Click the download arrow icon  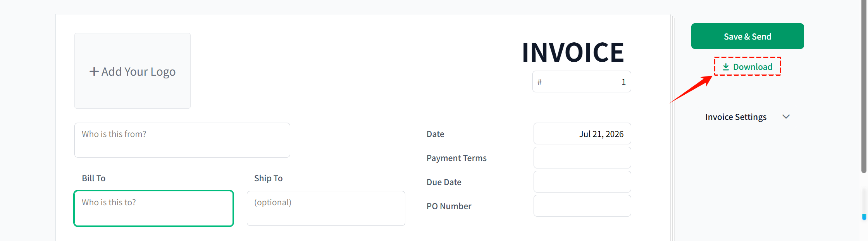726,67
